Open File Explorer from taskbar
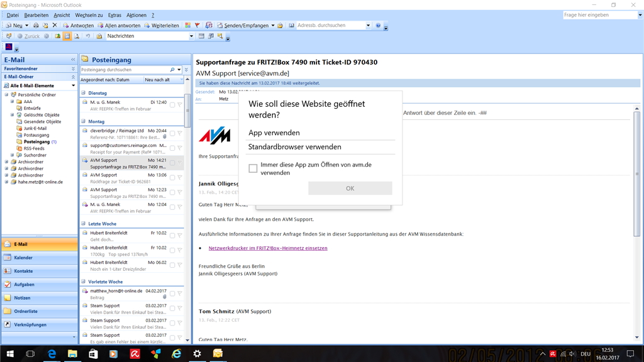Image resolution: width=644 pixels, height=362 pixels. tap(72, 354)
